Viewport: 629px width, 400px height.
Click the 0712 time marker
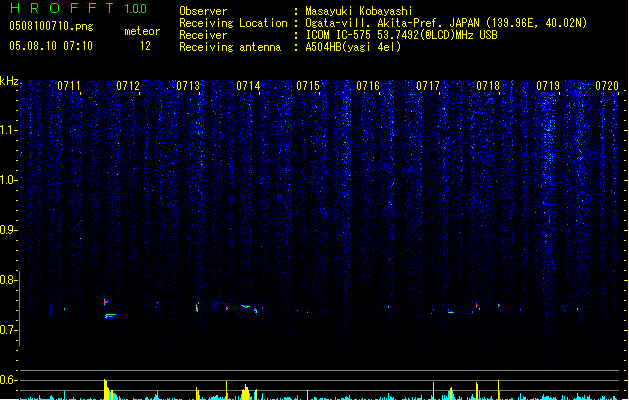pyautogui.click(x=128, y=86)
